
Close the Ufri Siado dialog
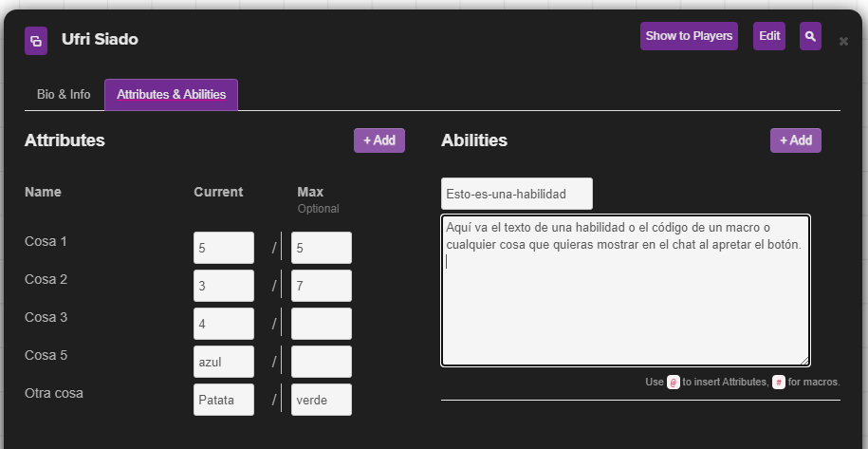[843, 41]
